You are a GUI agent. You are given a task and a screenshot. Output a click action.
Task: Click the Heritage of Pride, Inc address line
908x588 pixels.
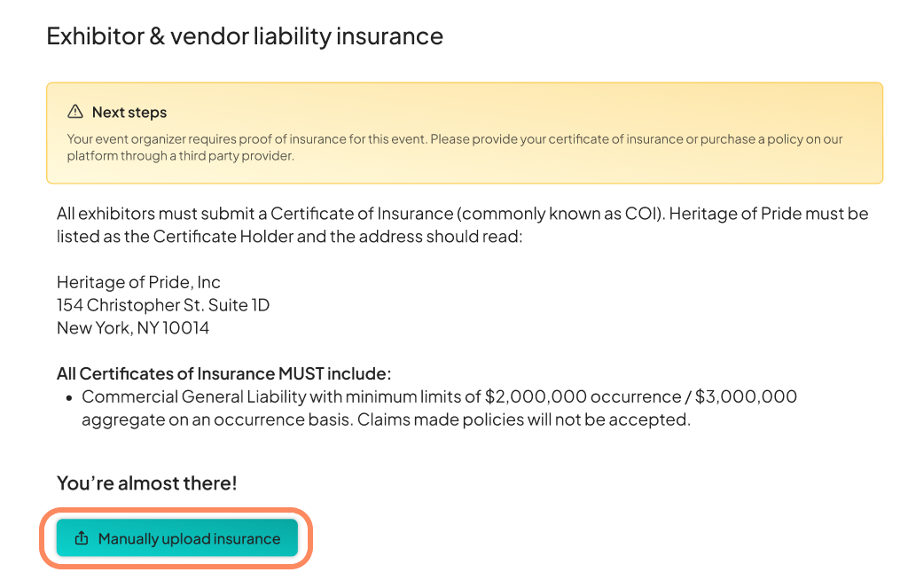(x=138, y=282)
